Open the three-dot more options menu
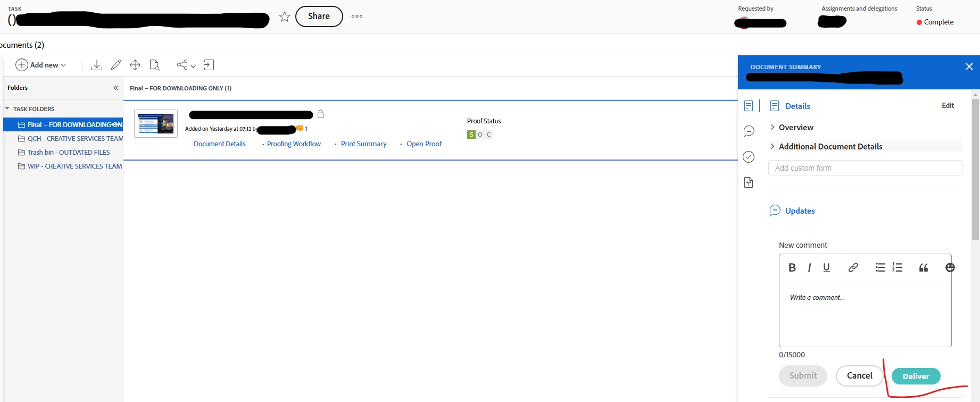980x402 pixels. [357, 16]
